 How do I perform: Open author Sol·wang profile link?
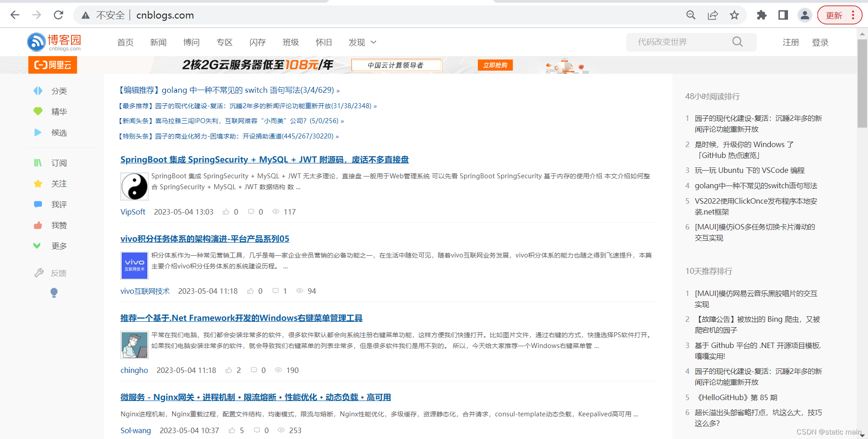pos(136,430)
